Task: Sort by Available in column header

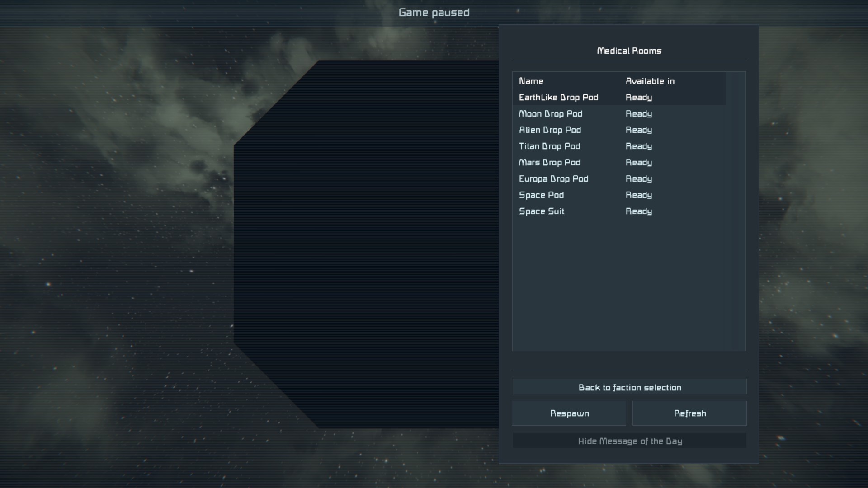Action: (x=650, y=81)
